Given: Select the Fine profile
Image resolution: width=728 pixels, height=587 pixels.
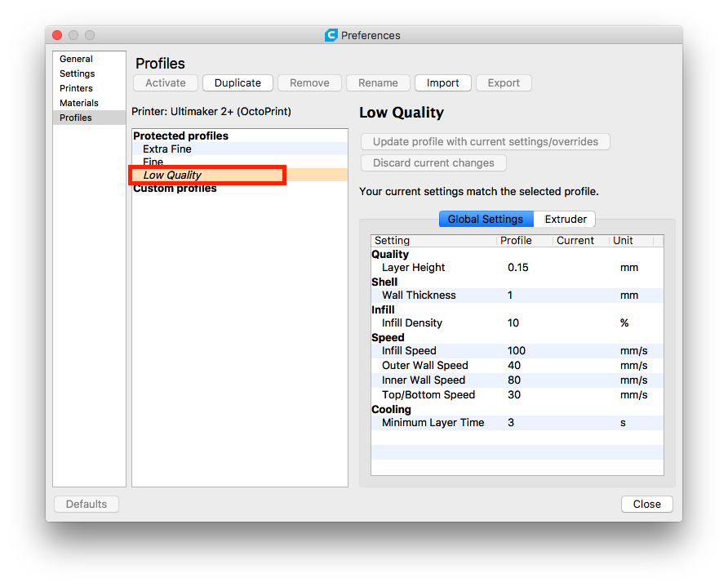Looking at the screenshot, I should (240, 162).
